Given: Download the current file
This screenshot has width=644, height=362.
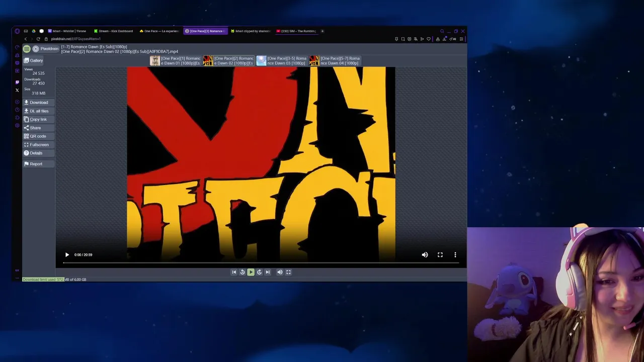Looking at the screenshot, I should click(38, 103).
